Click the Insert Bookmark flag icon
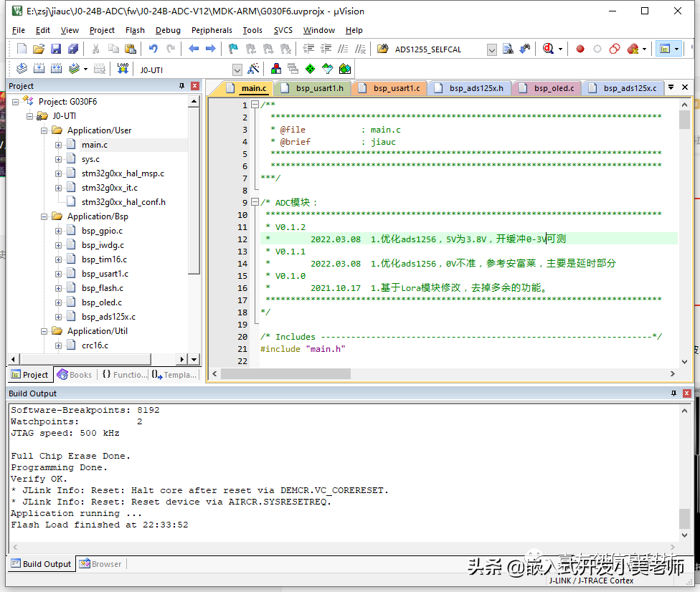The image size is (700, 592). tap(233, 49)
